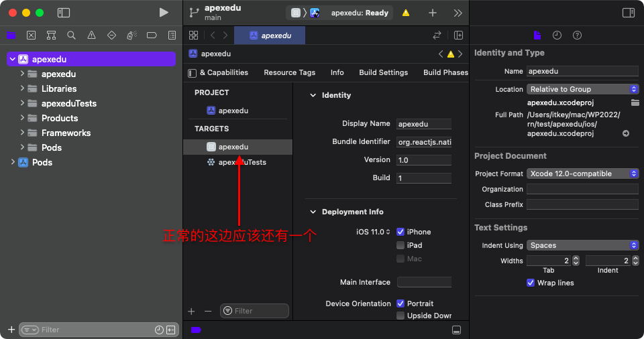Show more toolbar items chevrons
This screenshot has height=339, width=644.
pos(458,13)
